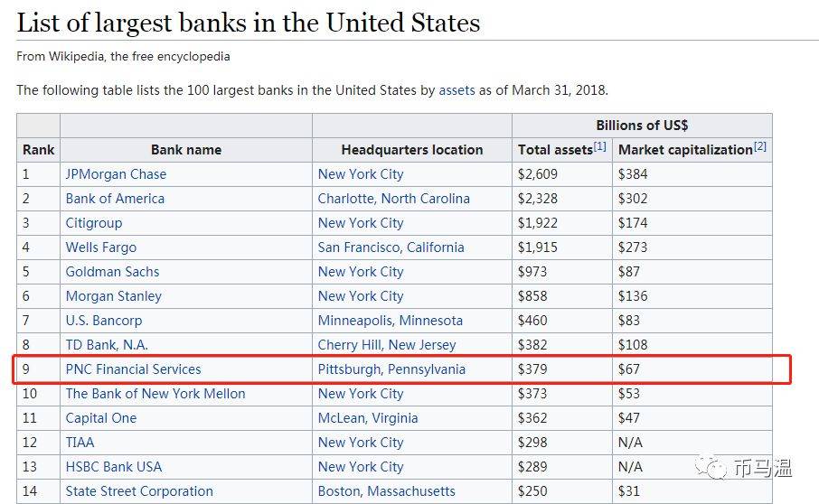Viewport: 819px width, 504px height.
Task: Open the Capital One link
Action: 100,418
